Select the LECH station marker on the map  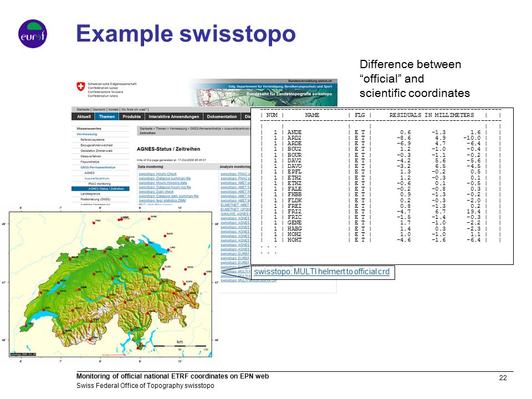pyautogui.click(x=186, y=269)
